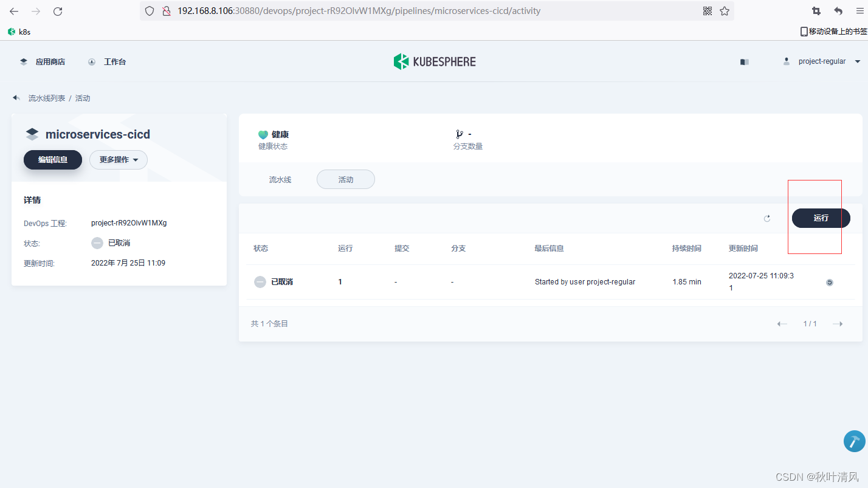Open the App Store (应用商店) menu
The width and height of the screenshot is (868, 488).
pyautogui.click(x=43, y=61)
